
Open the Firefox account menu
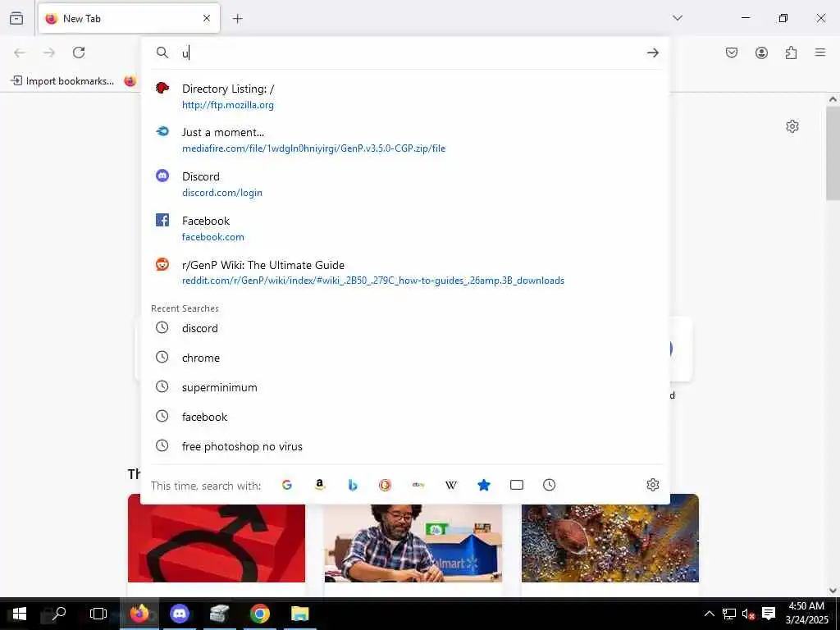coord(761,52)
